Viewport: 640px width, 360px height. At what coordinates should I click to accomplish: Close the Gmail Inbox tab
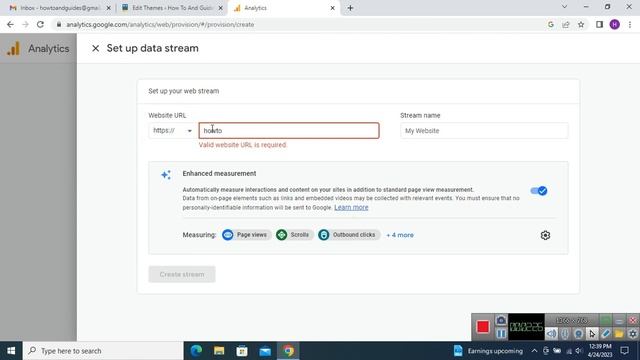(x=108, y=8)
